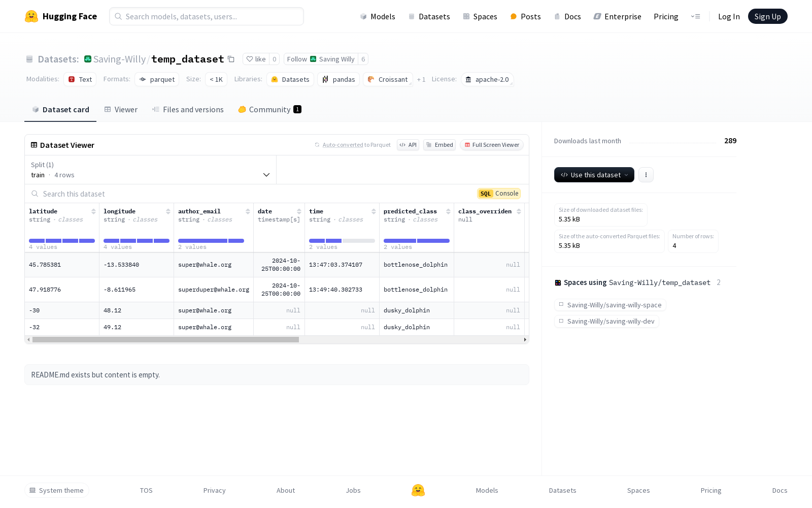Open the Community tab
Viewport: 812px width, 508px height.
pyautogui.click(x=269, y=110)
